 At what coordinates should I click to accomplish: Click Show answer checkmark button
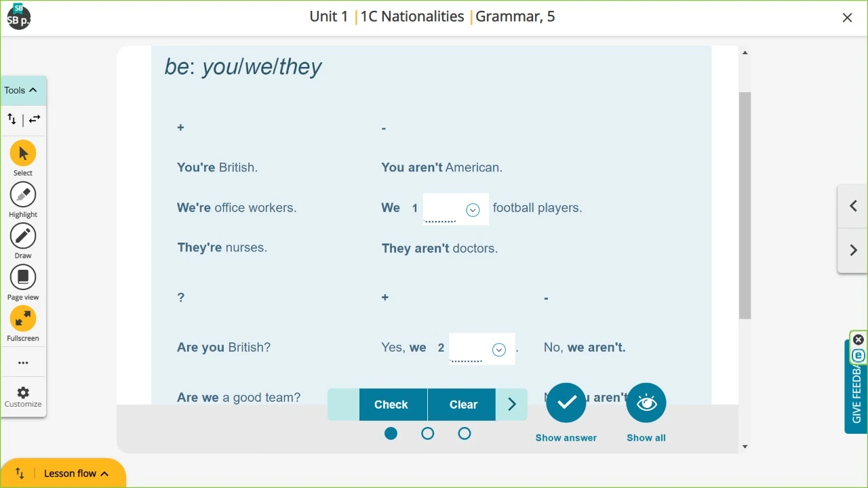click(566, 403)
